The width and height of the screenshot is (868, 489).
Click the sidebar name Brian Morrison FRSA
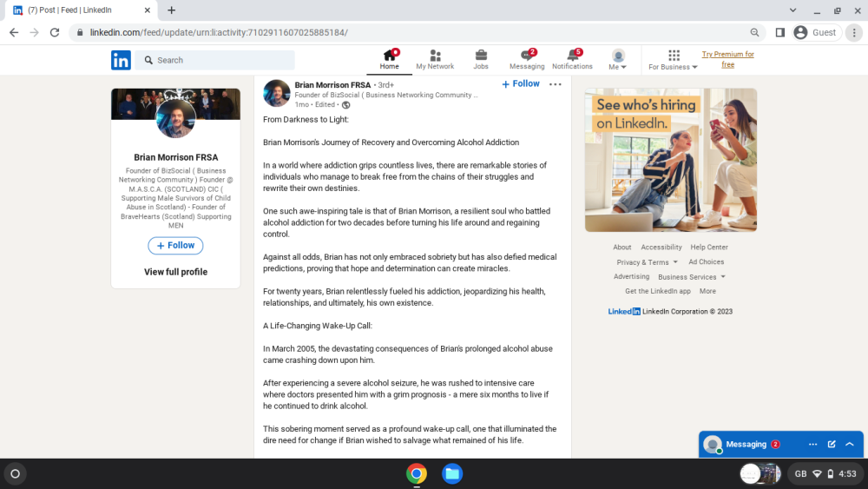175,157
